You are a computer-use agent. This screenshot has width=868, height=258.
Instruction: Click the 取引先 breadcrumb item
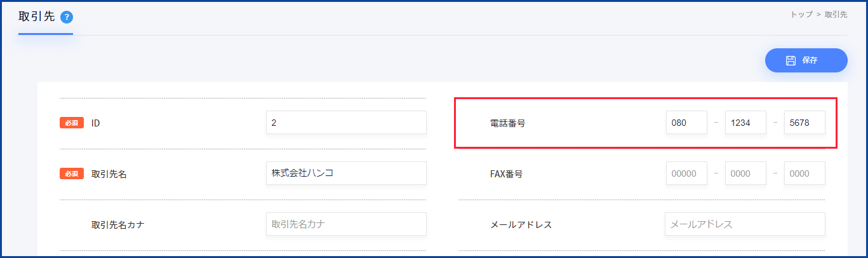pos(836,14)
